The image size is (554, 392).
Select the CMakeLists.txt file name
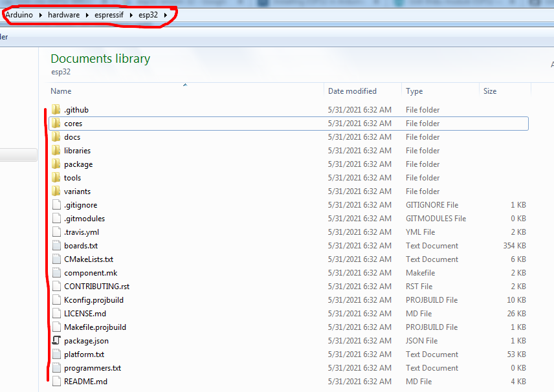coord(89,259)
